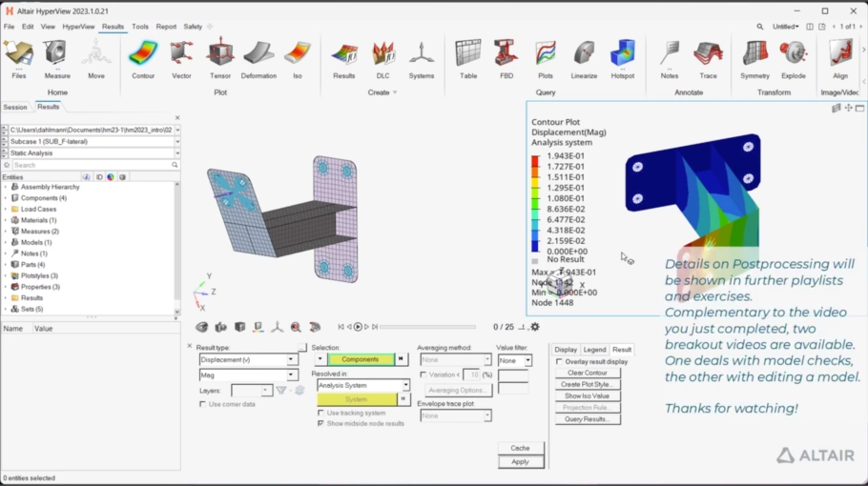The image size is (868, 486).
Task: Expand the Sets (5) tree node
Action: point(6,309)
